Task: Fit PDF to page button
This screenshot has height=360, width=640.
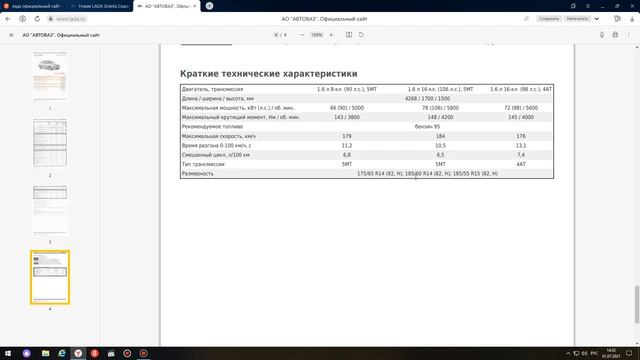Action: [x=349, y=35]
